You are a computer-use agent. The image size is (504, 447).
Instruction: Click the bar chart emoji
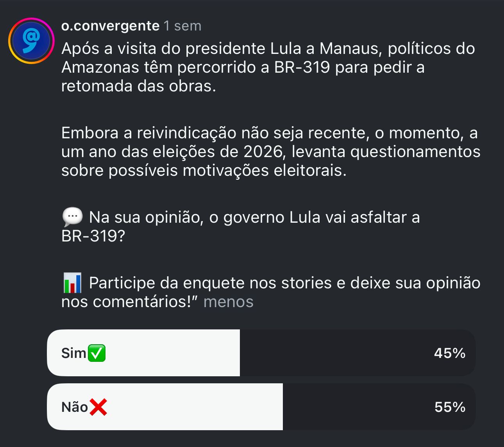click(72, 283)
